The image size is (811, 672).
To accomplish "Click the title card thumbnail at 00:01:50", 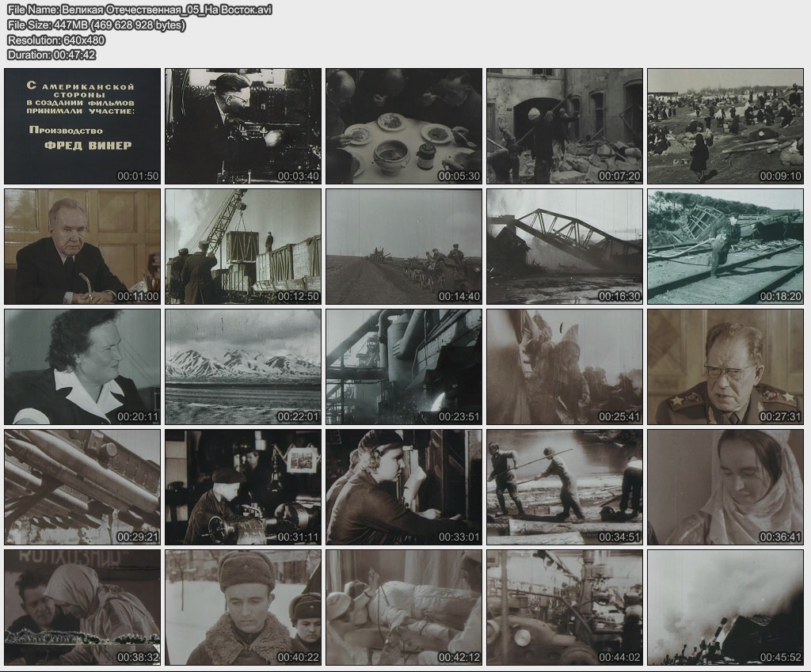I will [82, 126].
